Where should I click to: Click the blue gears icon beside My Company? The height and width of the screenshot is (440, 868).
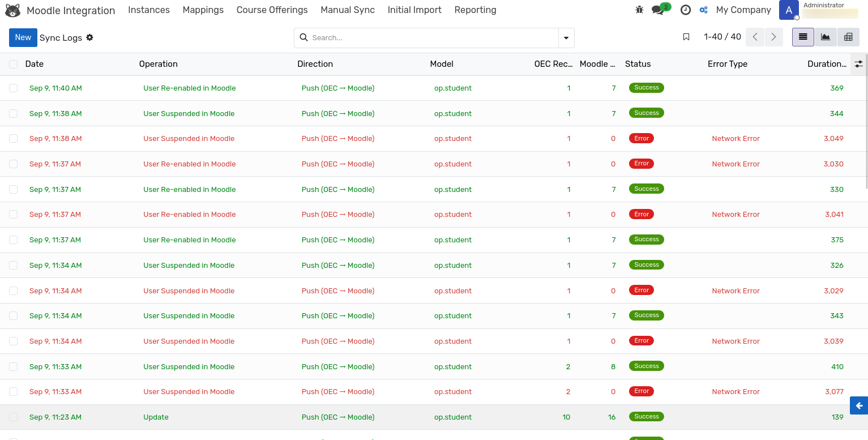pyautogui.click(x=704, y=10)
